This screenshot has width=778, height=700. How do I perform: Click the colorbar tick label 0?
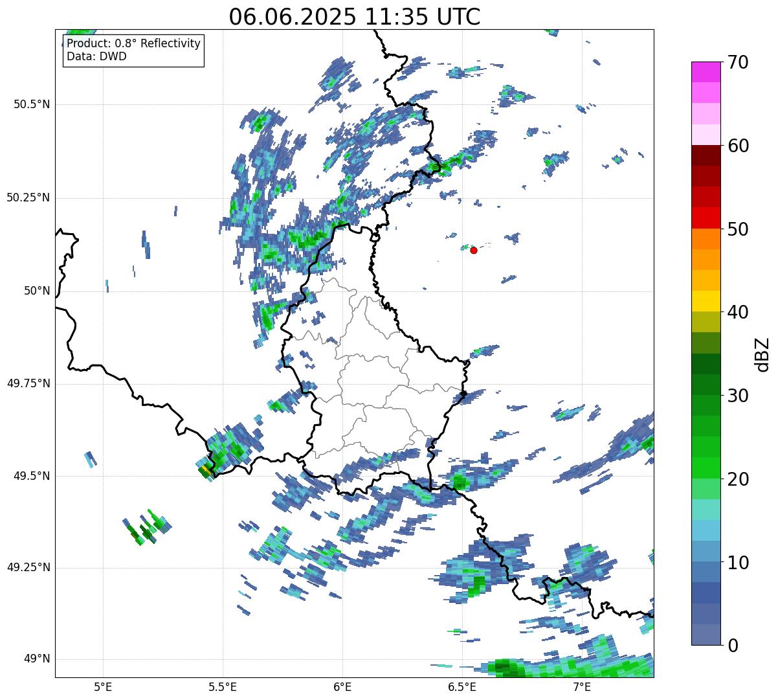(732, 646)
